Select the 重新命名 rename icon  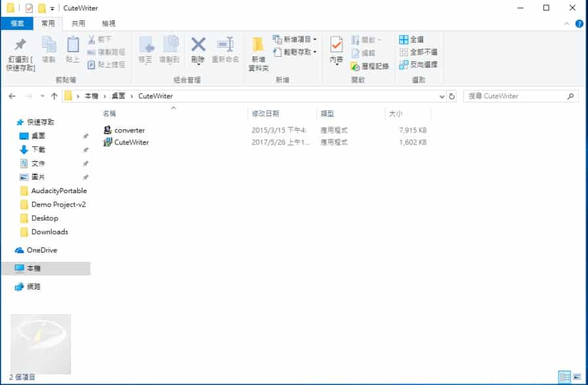(225, 46)
